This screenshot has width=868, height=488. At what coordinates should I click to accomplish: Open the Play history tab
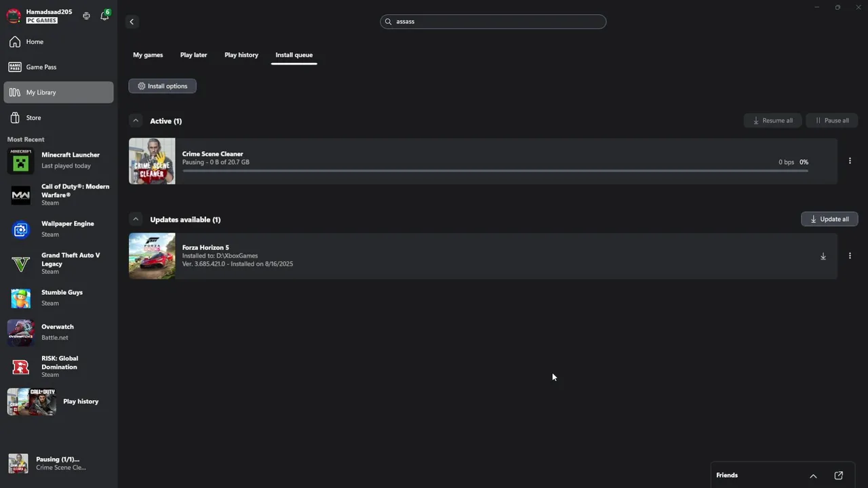pos(241,55)
